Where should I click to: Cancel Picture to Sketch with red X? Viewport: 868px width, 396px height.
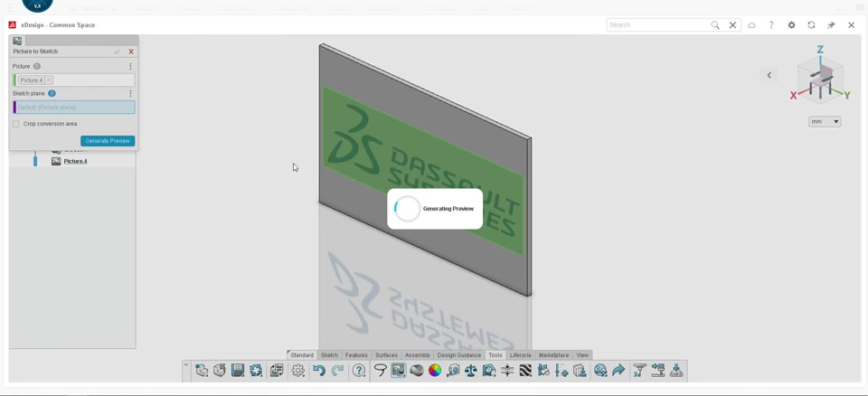click(131, 52)
